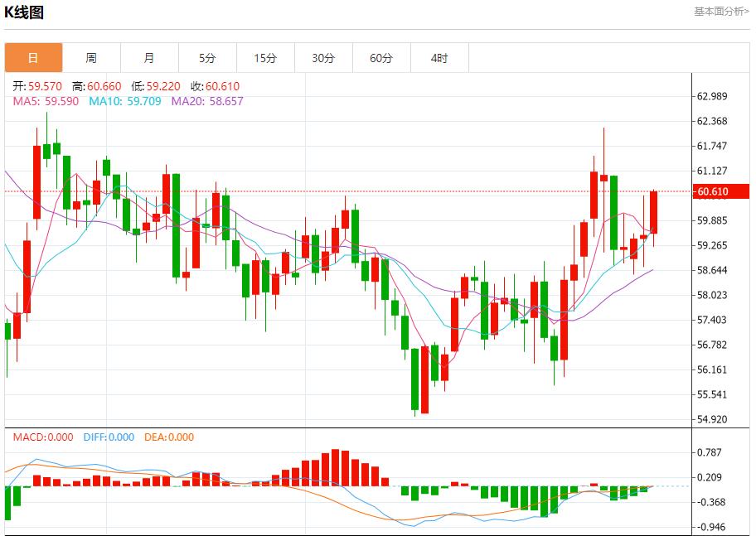Screen dimensions: 756x536
Task: Open the 基本面分析 link
Action: (720, 12)
